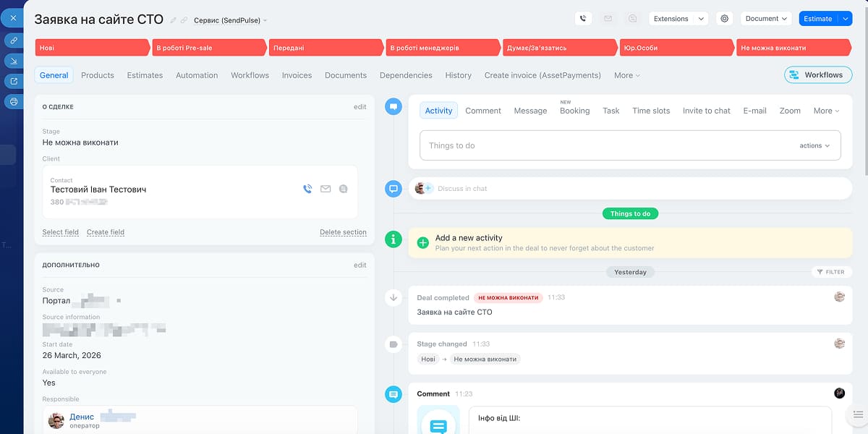Click the chat timeline icon beside Discuss in chat
This screenshot has height=434, width=868.
coord(393,189)
